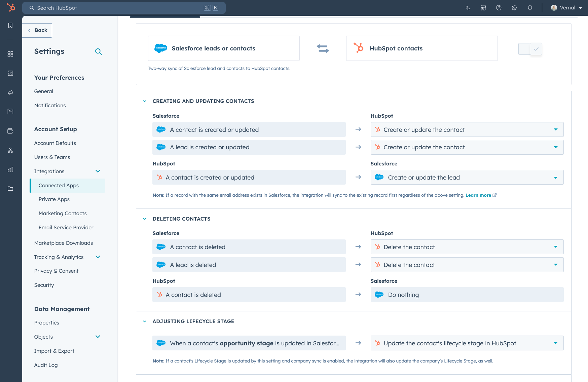This screenshot has height=382, width=588.
Task: Open the Audit Log
Action: pyautogui.click(x=46, y=365)
